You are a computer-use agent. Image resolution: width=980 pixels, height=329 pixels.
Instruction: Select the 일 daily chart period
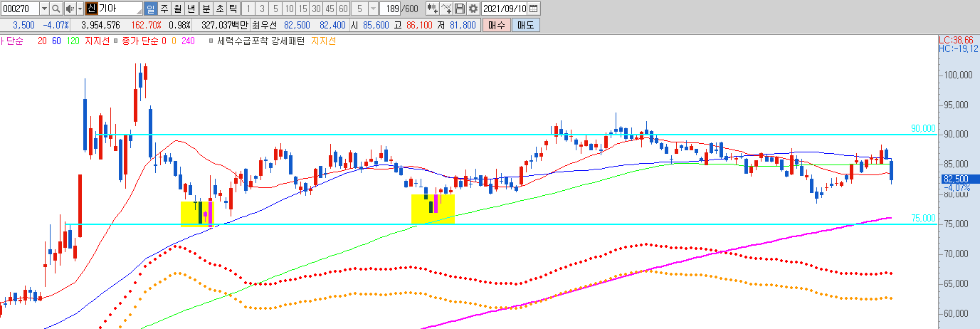point(150,9)
